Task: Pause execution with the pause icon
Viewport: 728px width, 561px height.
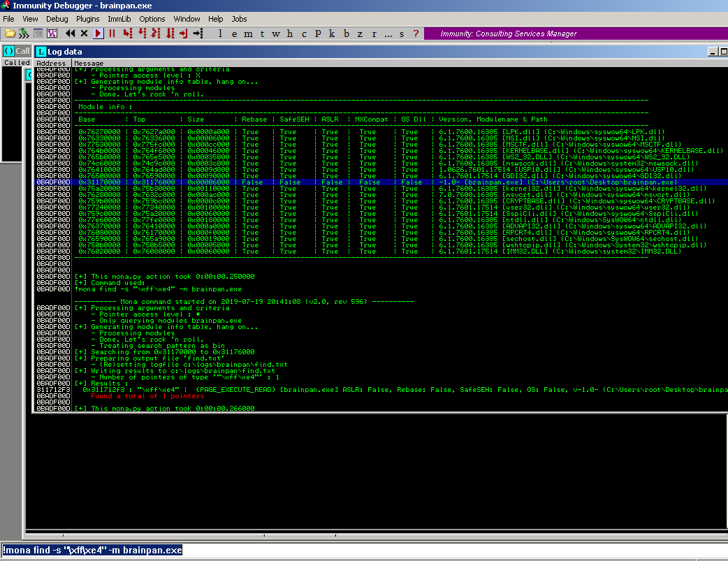Action: pyautogui.click(x=112, y=34)
